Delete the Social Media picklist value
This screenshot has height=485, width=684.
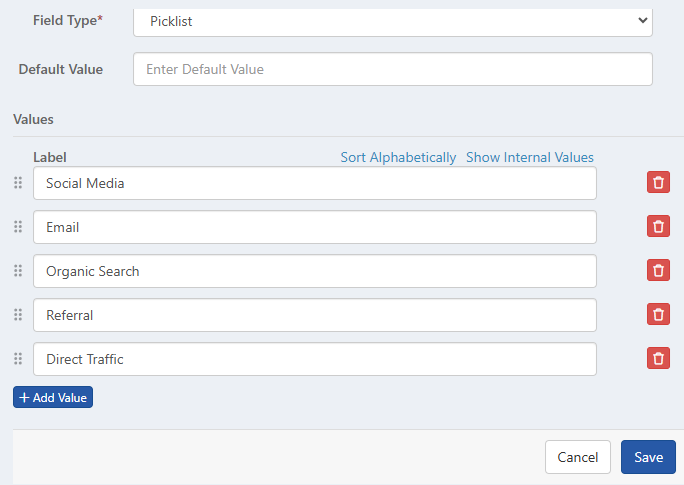click(x=658, y=182)
